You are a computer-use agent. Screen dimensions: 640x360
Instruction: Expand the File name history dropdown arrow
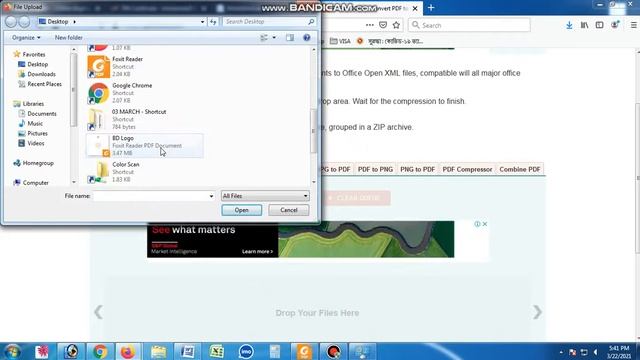[x=211, y=196]
